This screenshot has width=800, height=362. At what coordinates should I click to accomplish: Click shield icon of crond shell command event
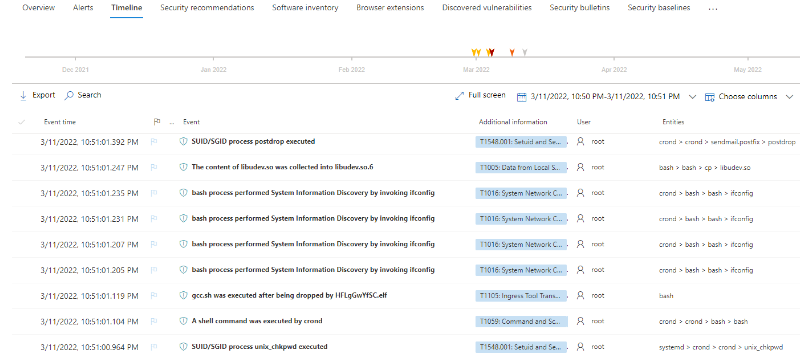click(x=184, y=321)
